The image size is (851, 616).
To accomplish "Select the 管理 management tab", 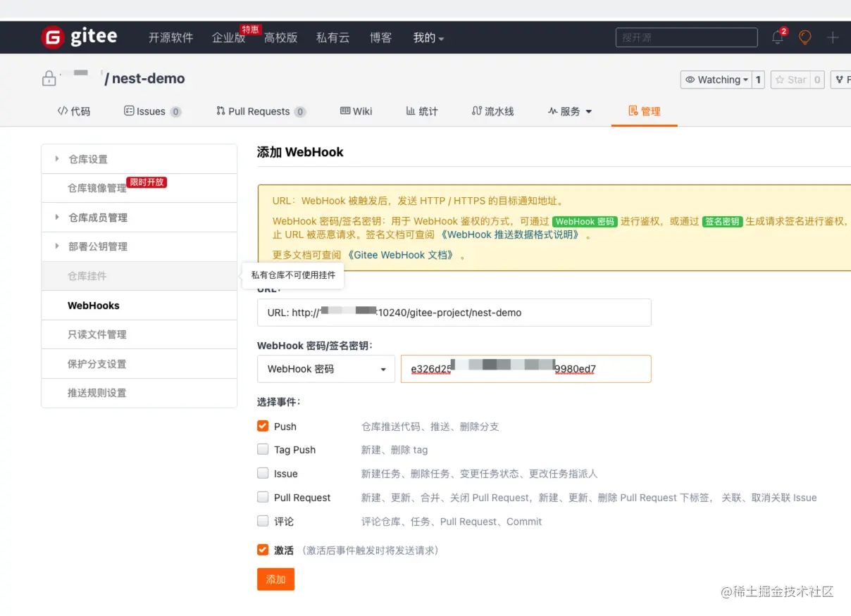I will tap(645, 111).
